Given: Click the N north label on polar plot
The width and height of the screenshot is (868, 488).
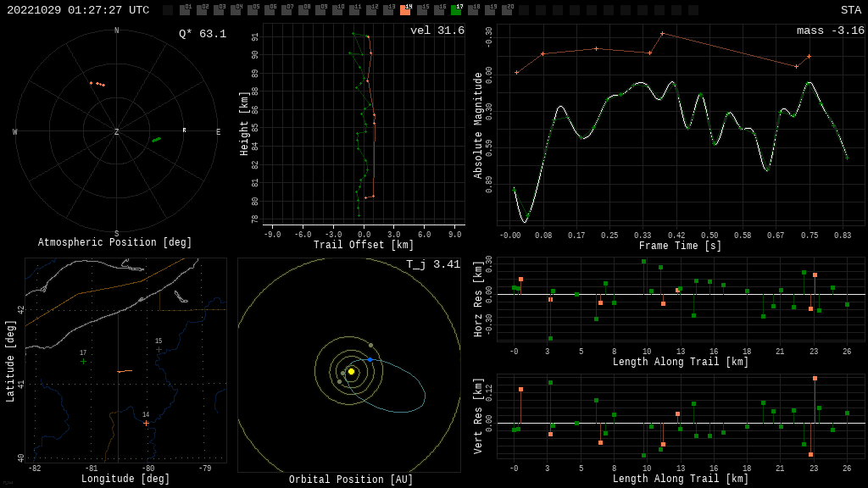Looking at the screenshot, I should click(x=116, y=30).
